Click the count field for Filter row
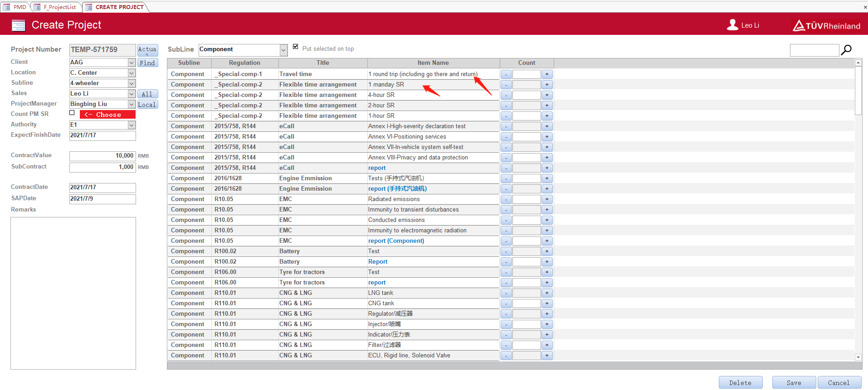868x390 pixels. 527,345
